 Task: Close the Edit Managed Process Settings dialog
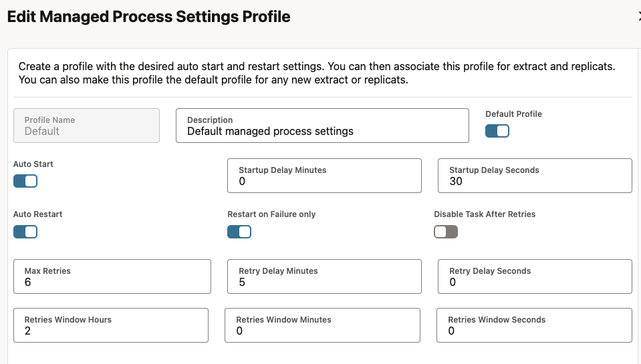[638, 17]
